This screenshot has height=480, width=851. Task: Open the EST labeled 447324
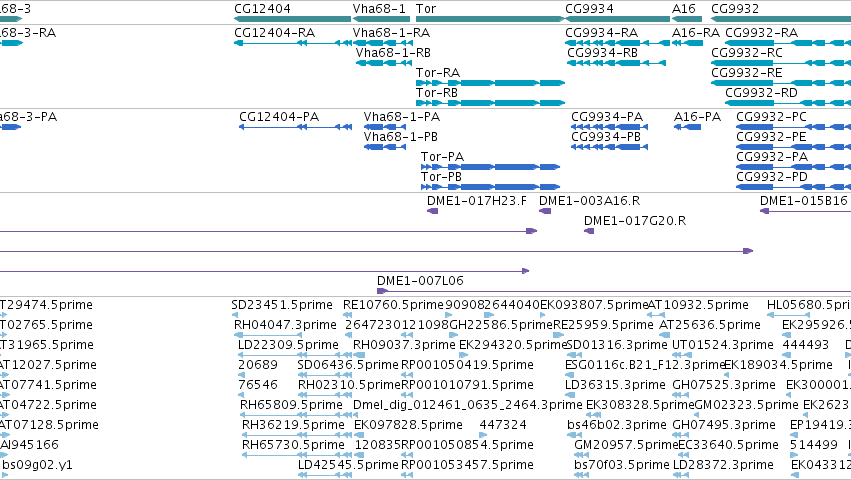pyautogui.click(x=503, y=425)
